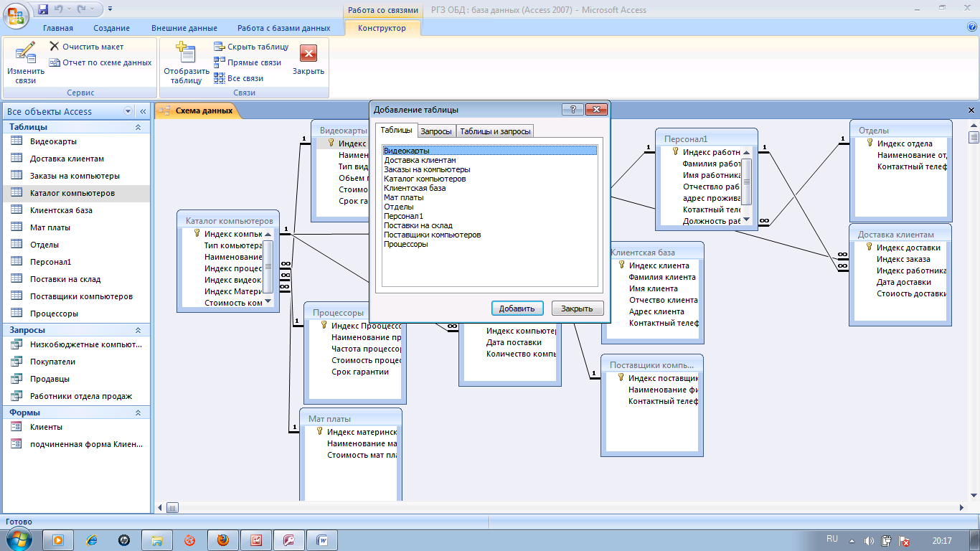This screenshot has width=980, height=551.
Task: Select Все связи command
Action: tap(239, 78)
